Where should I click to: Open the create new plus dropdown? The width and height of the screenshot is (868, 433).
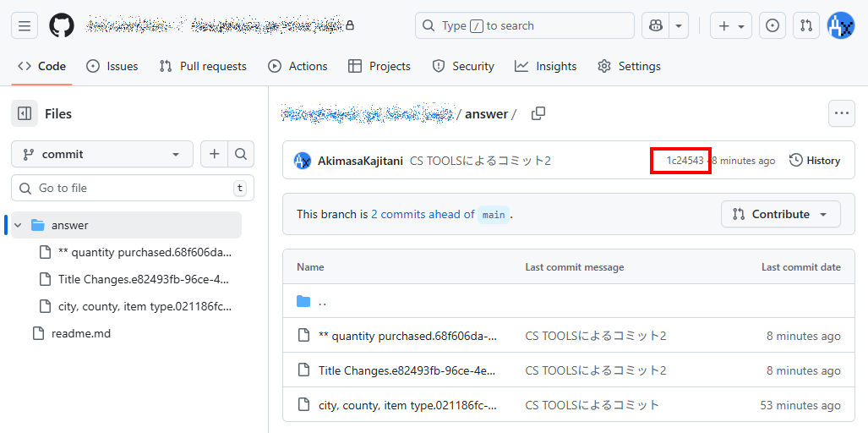730,25
